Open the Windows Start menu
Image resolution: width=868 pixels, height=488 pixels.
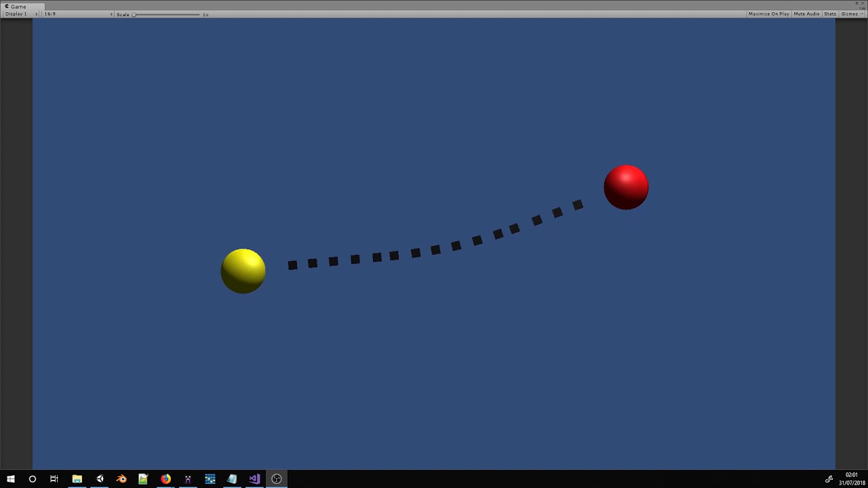pyautogui.click(x=11, y=479)
